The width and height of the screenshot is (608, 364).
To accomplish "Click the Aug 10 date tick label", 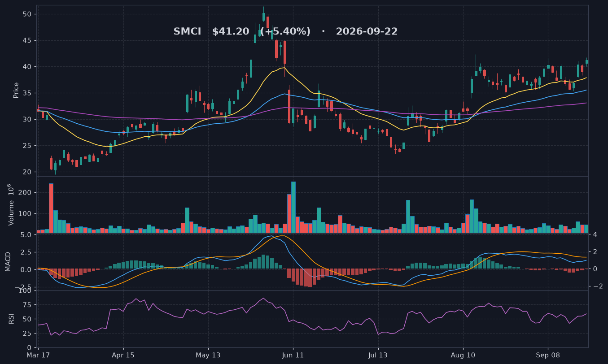I will 463,355.
